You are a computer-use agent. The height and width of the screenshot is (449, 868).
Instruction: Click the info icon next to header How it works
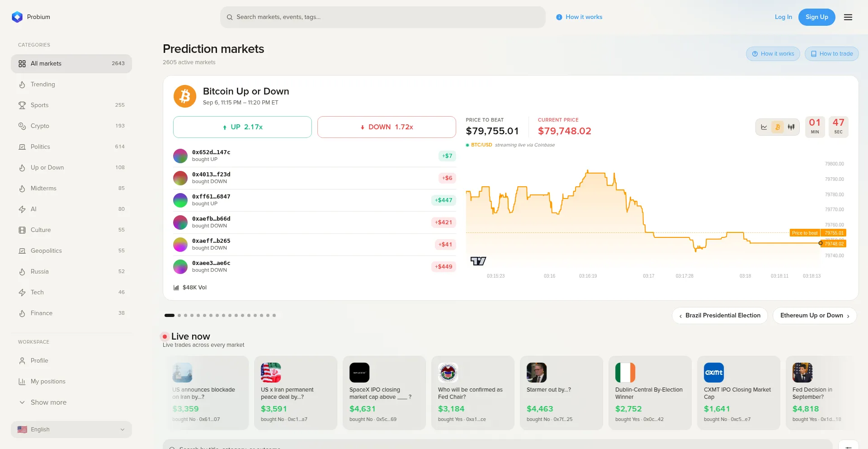coord(559,17)
